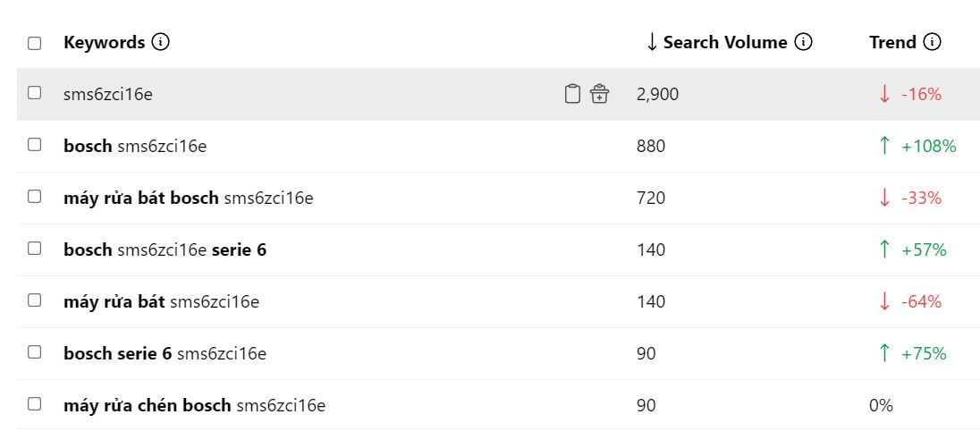Copy keyword sms6zci16e with clipboard icon
The height and width of the screenshot is (440, 980).
(x=572, y=94)
